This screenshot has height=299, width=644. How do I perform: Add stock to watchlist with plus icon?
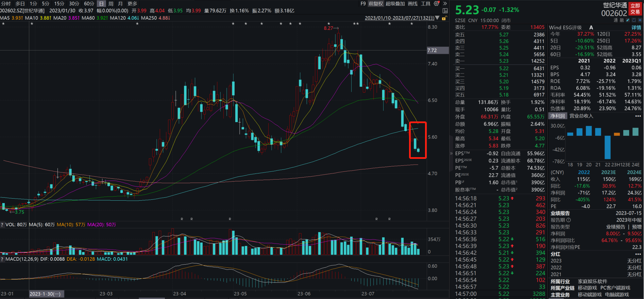tap(640, 20)
